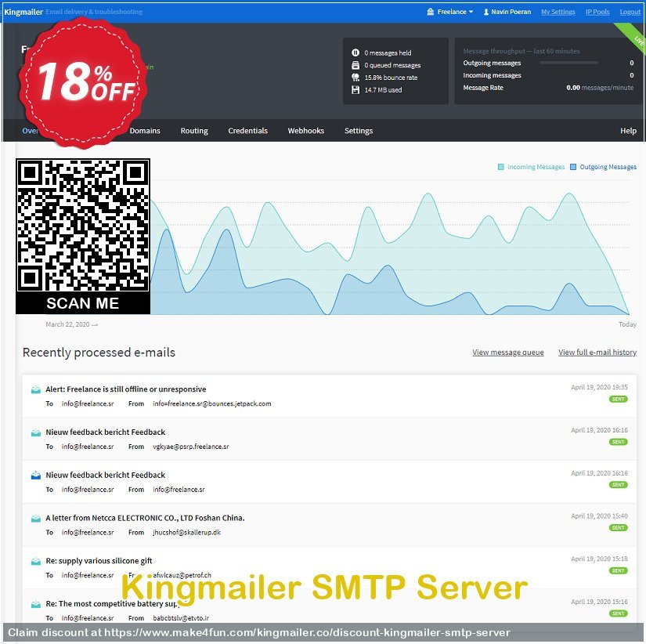Click inbox icon of vgkyae Feedback email
646x644 pixels.
click(36, 432)
